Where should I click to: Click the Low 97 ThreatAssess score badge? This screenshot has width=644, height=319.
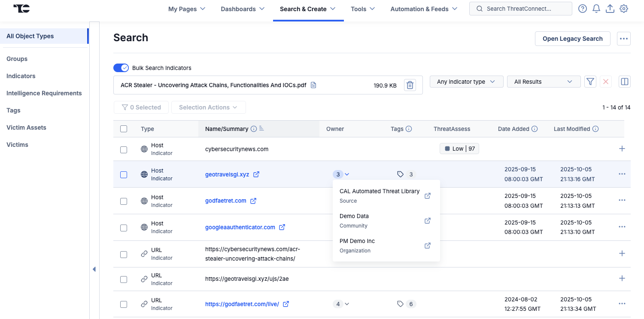459,148
